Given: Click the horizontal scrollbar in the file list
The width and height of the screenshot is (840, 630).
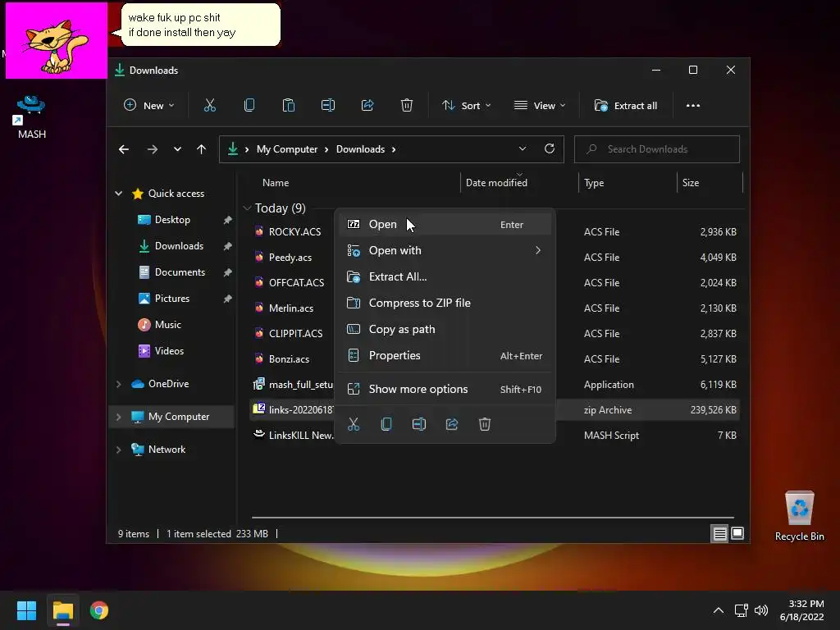Looking at the screenshot, I should pyautogui.click(x=493, y=518).
